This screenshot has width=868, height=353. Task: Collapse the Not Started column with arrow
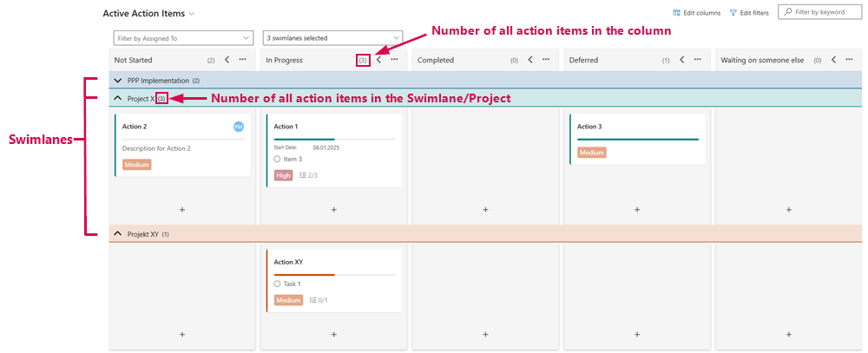[x=227, y=60]
